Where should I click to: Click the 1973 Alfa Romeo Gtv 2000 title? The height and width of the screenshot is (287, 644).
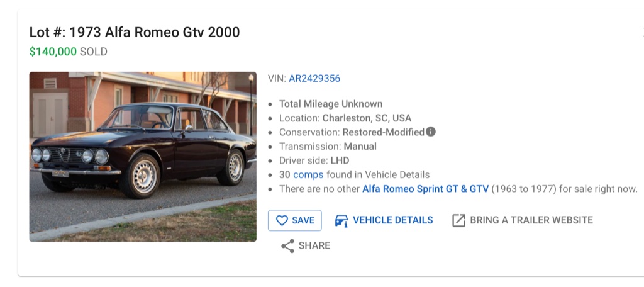[x=135, y=32]
